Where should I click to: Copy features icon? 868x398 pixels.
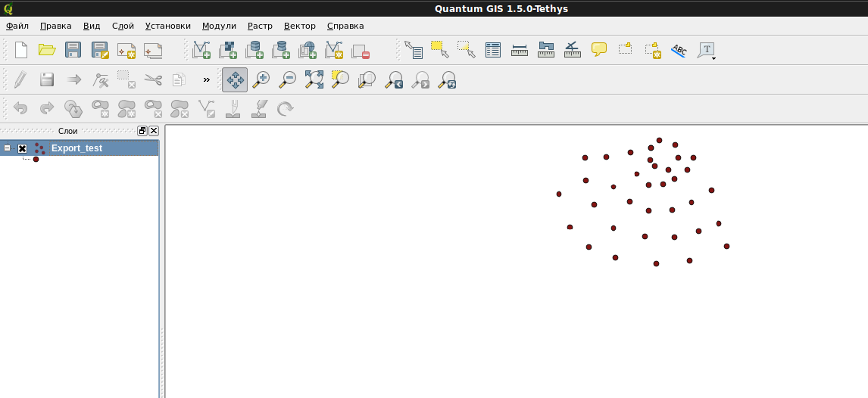coord(178,79)
